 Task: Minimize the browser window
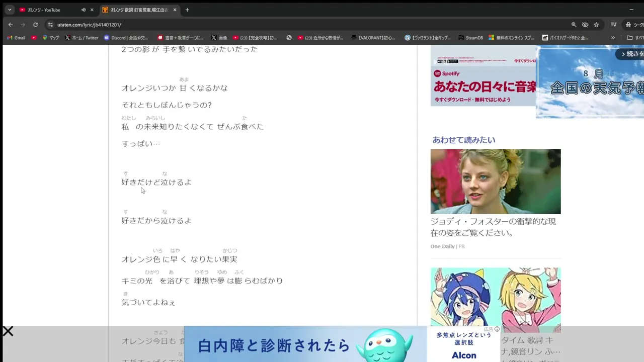(x=631, y=10)
